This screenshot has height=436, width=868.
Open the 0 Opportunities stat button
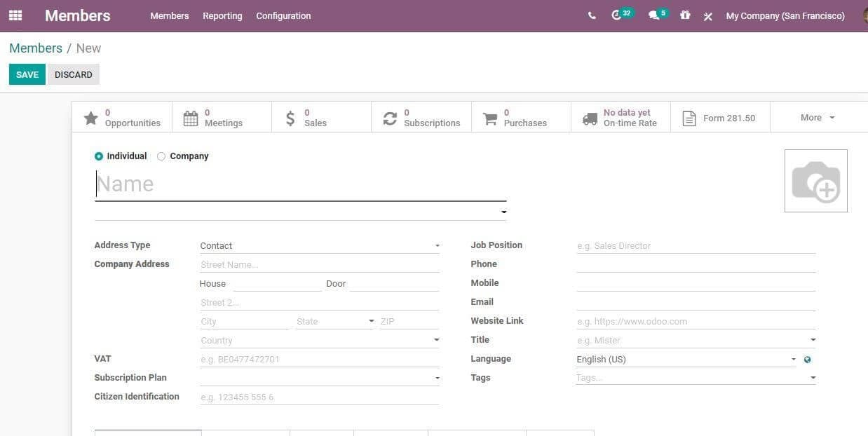[122, 118]
